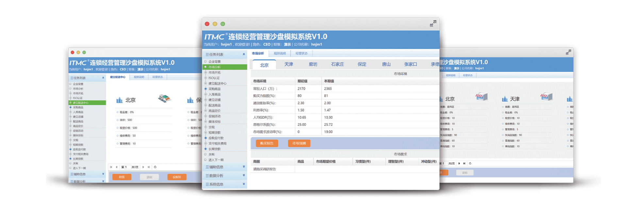The image size is (644, 220).
Task: Click the expand-window icon in center window
Action: 433,24
